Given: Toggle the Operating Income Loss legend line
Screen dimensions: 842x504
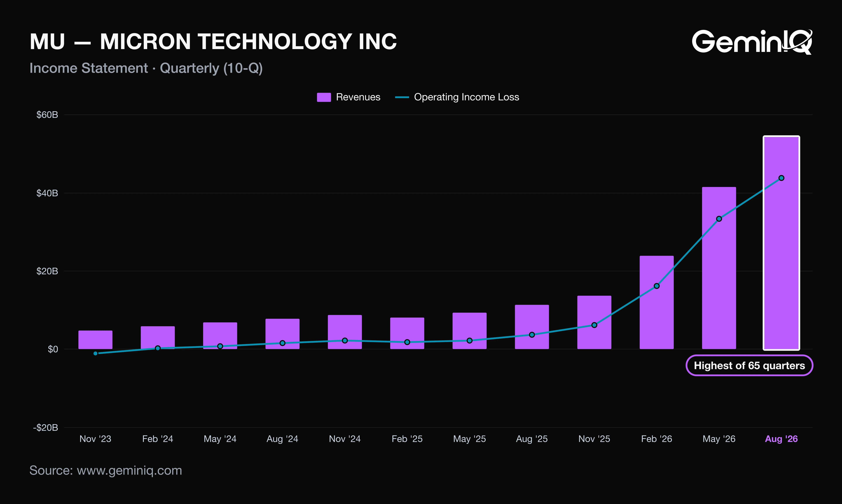Looking at the screenshot, I should (402, 97).
